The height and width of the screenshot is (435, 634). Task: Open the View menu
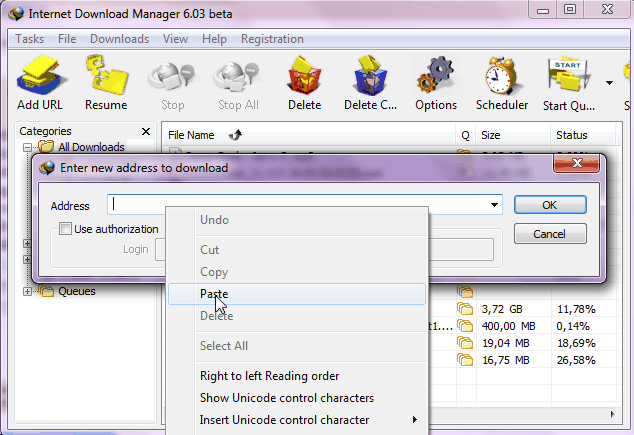pyautogui.click(x=175, y=39)
